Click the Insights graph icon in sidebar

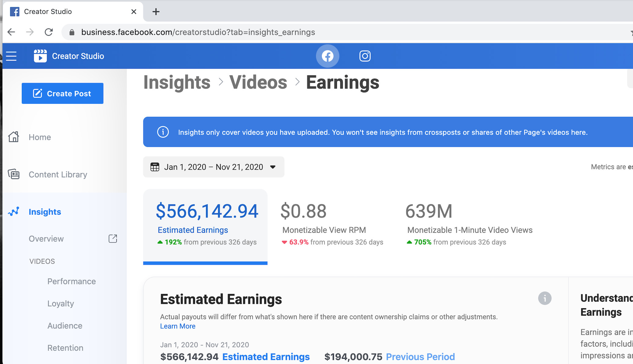[13, 212]
